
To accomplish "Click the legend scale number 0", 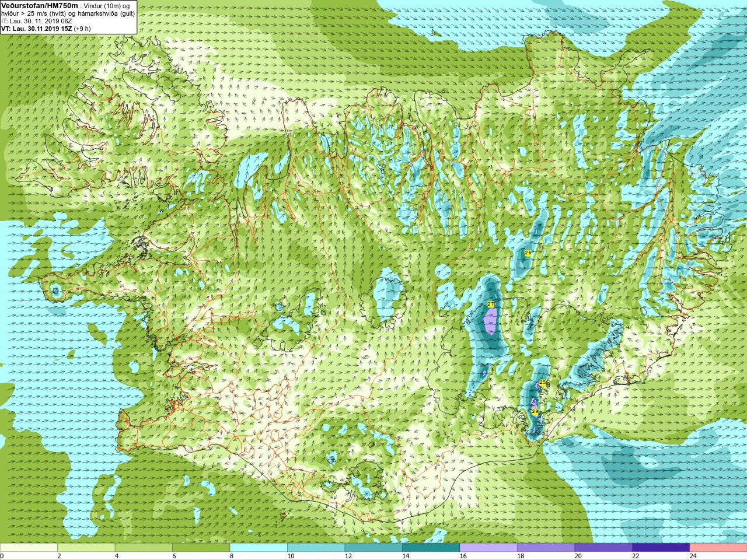I will [x=2, y=556].
